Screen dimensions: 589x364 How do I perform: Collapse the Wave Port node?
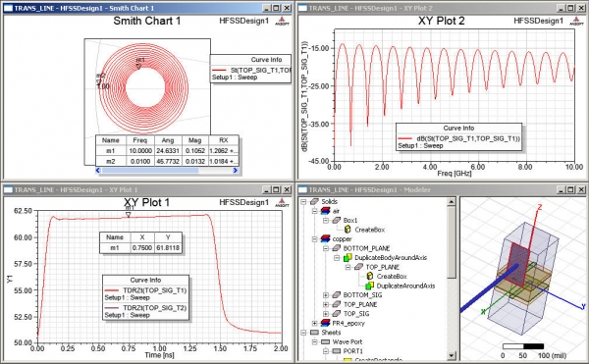coord(315,341)
